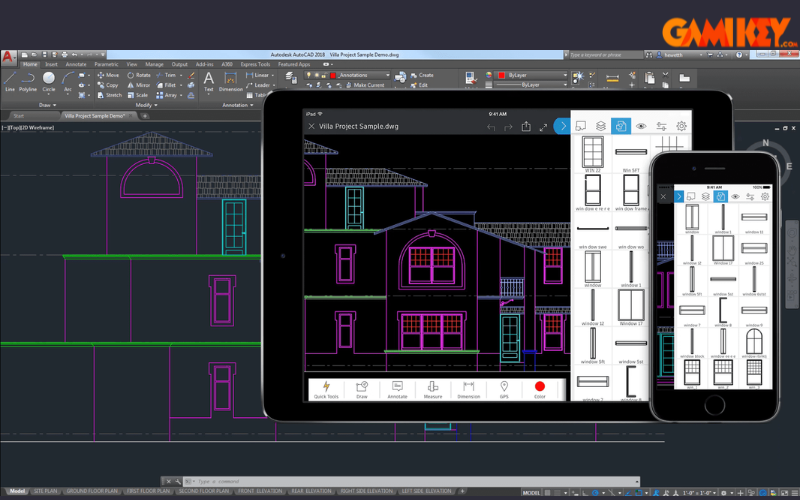Click the Leader annotation button
This screenshot has width=800, height=500.
point(258,85)
